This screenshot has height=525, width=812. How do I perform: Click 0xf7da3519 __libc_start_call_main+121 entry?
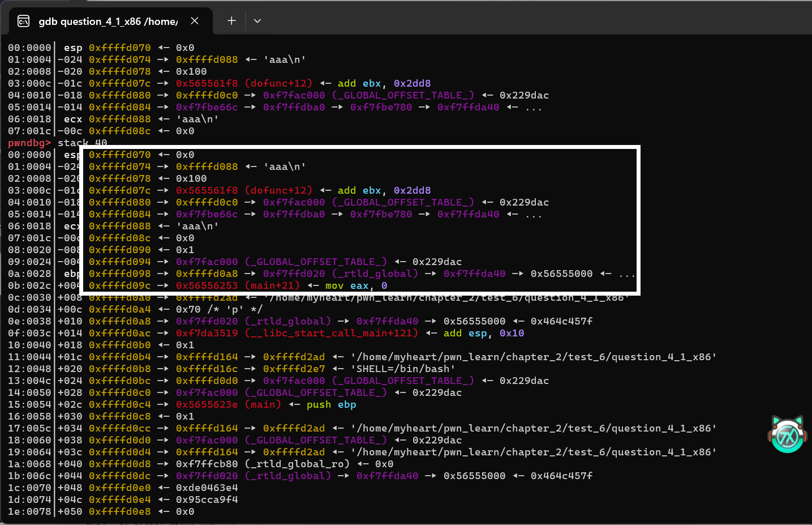pyautogui.click(x=297, y=333)
